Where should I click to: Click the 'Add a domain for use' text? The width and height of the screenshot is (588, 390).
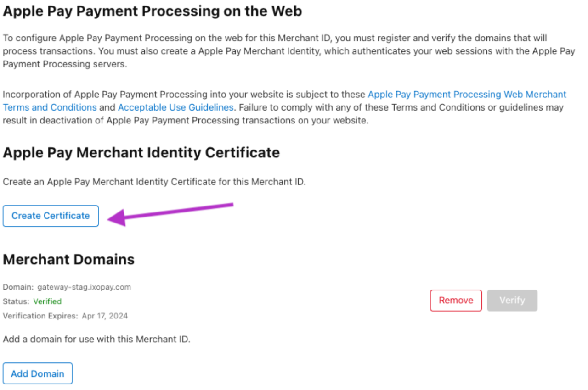coord(96,340)
